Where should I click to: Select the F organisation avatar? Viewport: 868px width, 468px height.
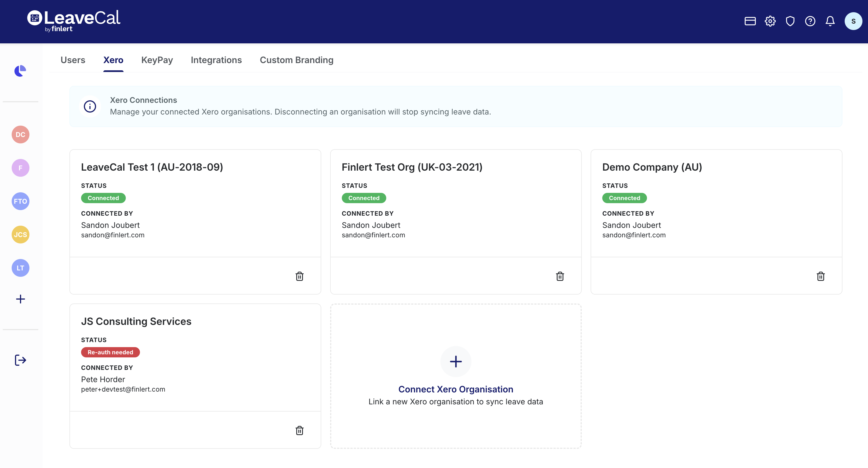[x=21, y=168]
